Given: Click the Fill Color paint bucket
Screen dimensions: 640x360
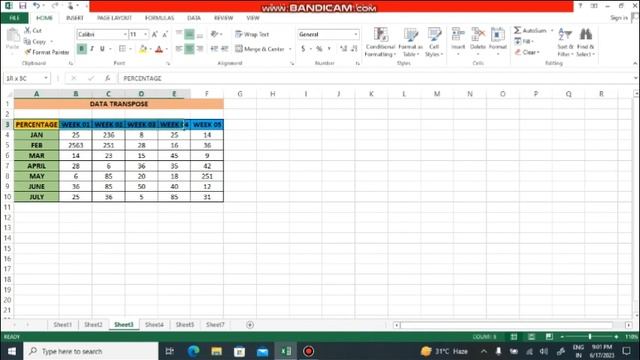Looking at the screenshot, I should pos(143,49).
